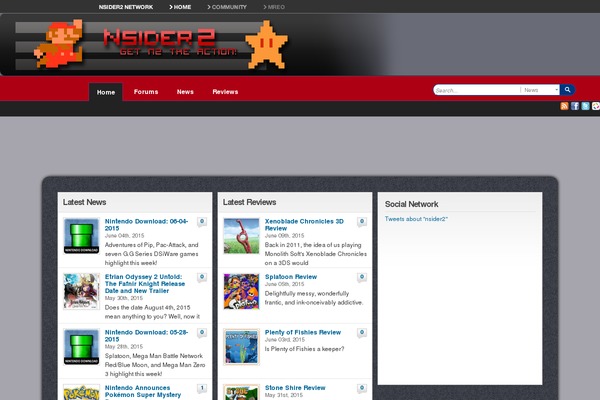Open the Twitter icon link
Viewport: 600px width, 400px height.
click(585, 106)
